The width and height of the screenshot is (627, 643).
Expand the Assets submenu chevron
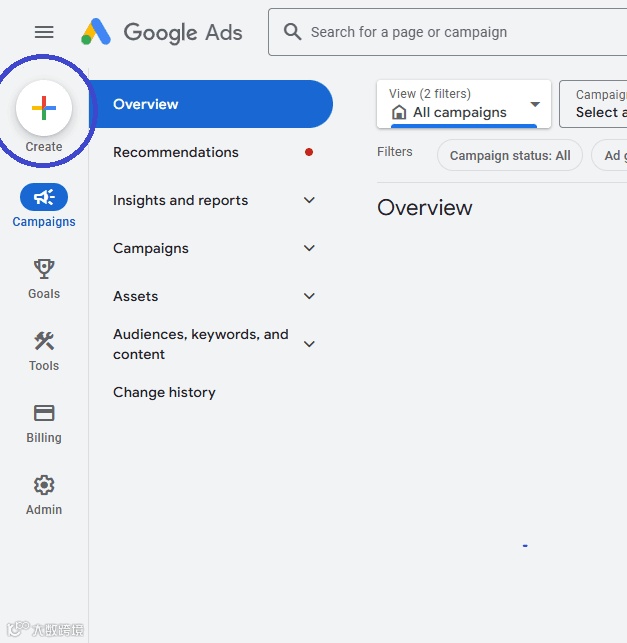(309, 296)
